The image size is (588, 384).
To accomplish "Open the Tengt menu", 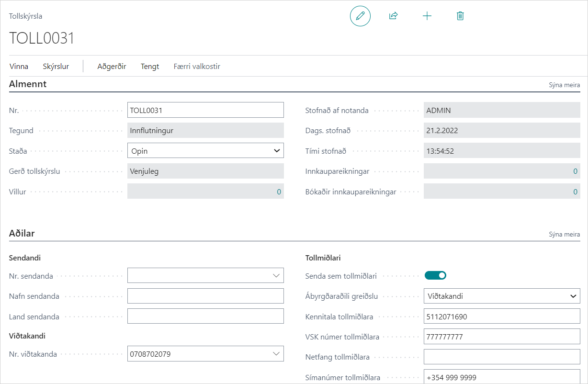I will pos(150,67).
